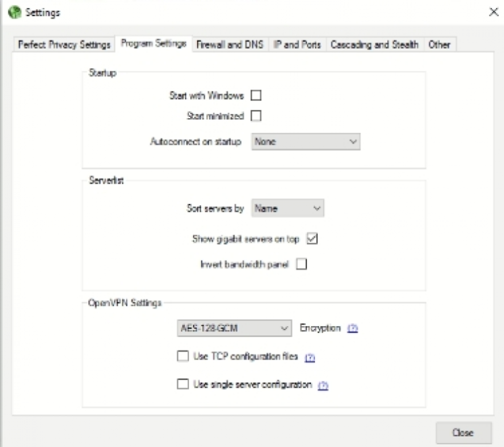Open the Firewall and DNS tab
This screenshot has width=504, height=447.
click(230, 44)
